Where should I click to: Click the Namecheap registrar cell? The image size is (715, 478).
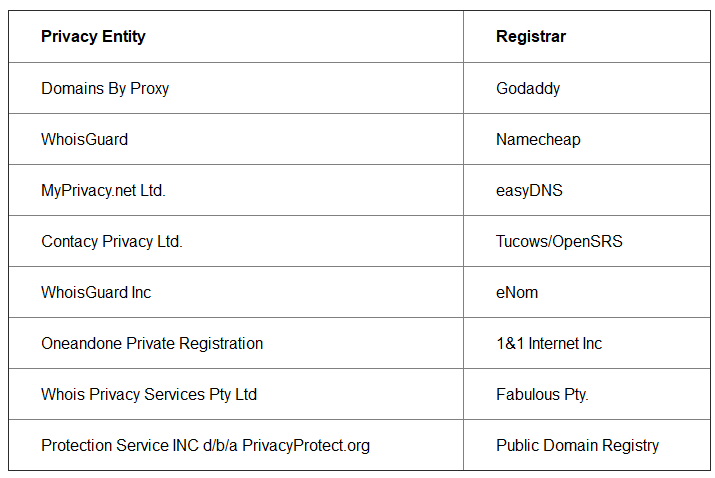(538, 140)
